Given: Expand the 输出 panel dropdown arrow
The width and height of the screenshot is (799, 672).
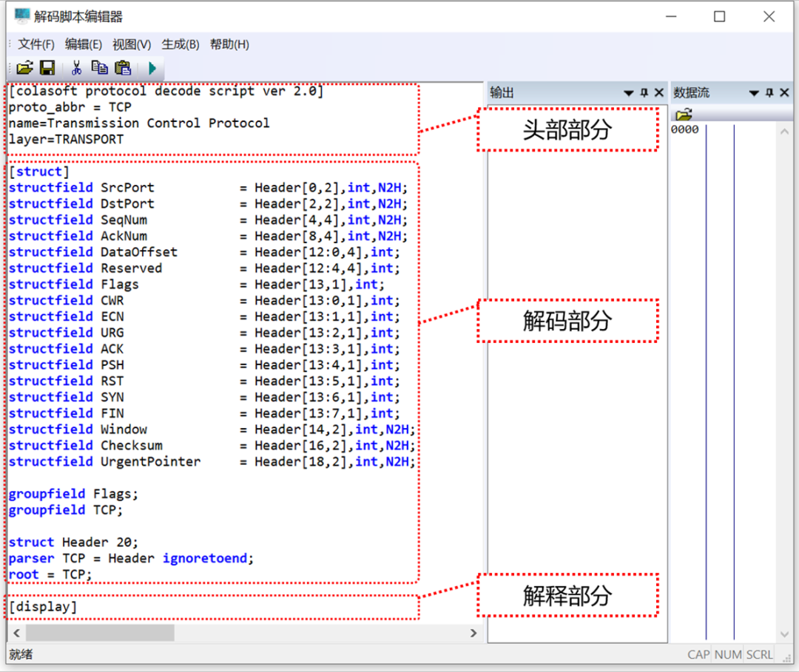Looking at the screenshot, I should tap(629, 93).
